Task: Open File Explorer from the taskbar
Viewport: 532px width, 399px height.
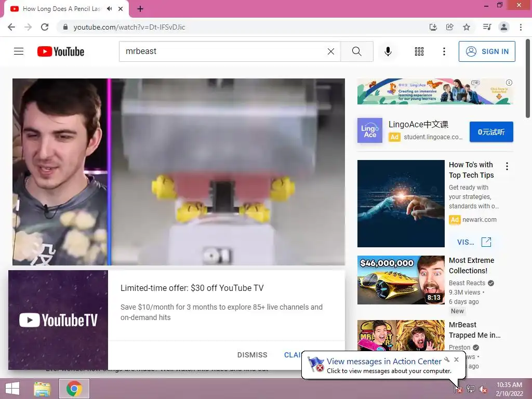Action: (x=42, y=389)
